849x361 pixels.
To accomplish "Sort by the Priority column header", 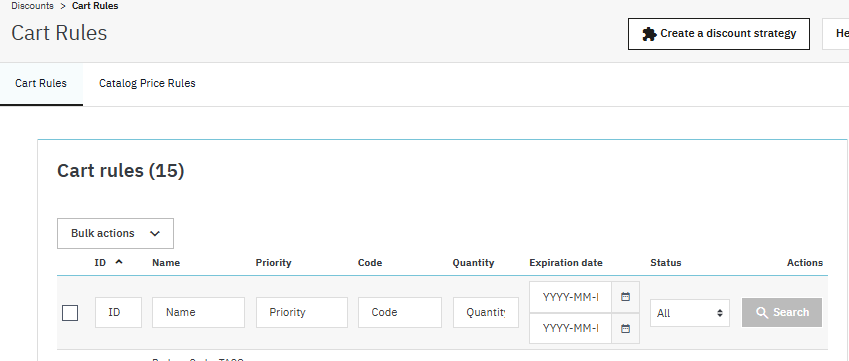I will click(x=273, y=262).
